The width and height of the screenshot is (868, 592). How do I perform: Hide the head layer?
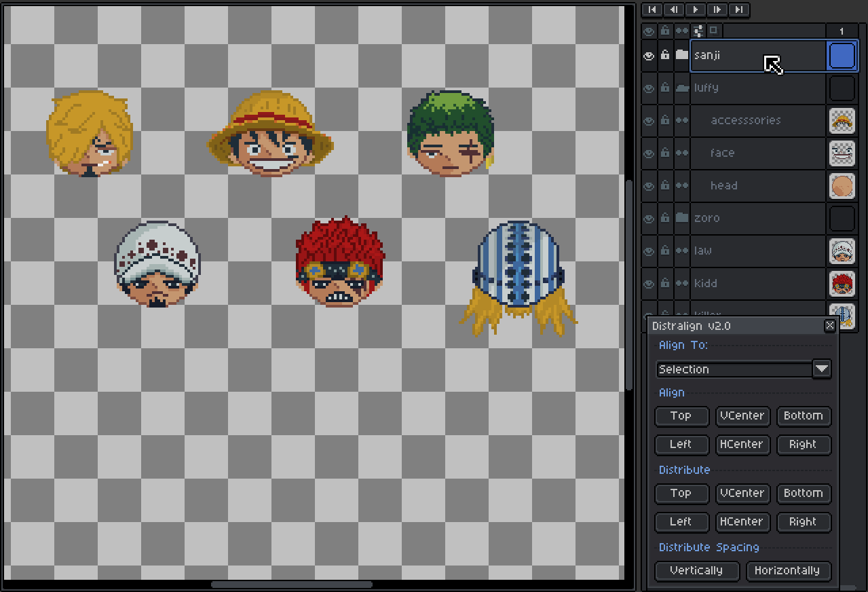[649, 185]
